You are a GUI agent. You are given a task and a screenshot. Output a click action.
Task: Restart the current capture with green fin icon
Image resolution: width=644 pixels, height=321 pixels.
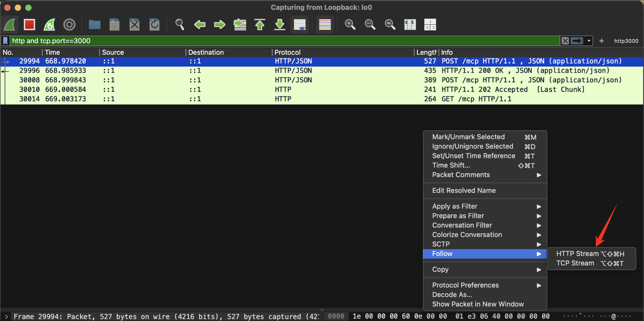49,24
